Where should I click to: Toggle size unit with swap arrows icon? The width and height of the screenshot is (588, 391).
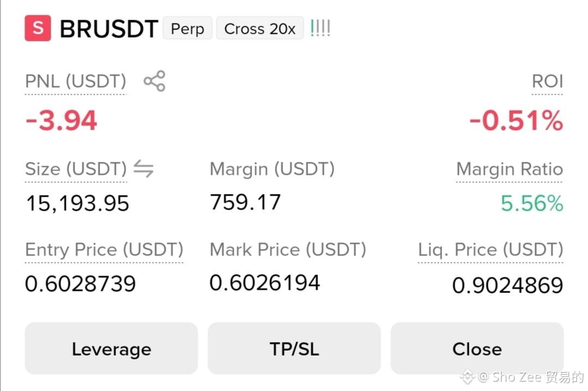point(144,168)
